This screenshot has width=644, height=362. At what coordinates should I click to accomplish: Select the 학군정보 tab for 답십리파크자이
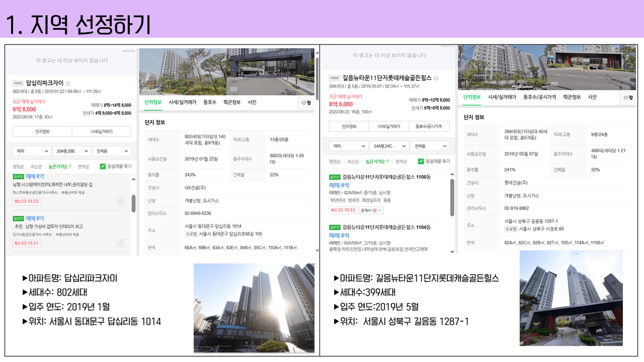click(232, 103)
